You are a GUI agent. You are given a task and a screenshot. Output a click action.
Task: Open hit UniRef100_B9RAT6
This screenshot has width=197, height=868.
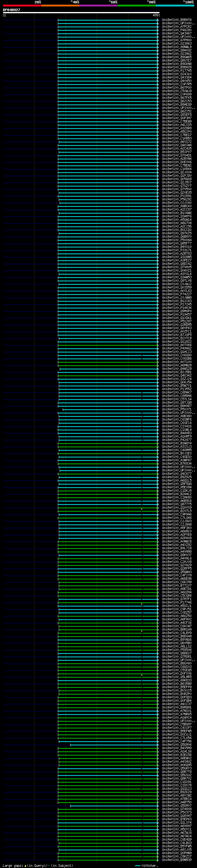[176, 20]
